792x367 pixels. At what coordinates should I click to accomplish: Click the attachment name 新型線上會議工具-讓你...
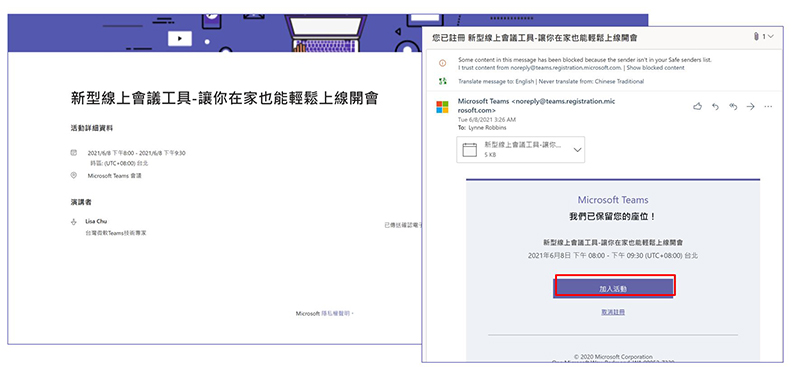point(523,144)
